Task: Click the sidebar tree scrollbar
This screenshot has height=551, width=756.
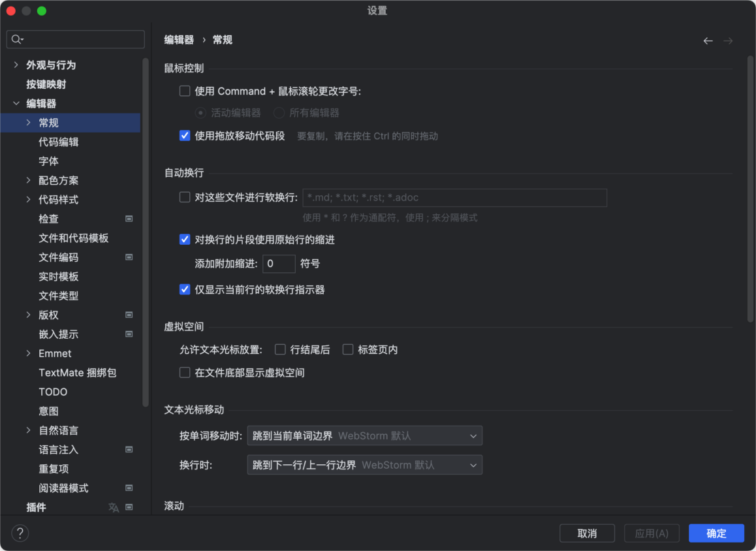Action: [x=145, y=232]
